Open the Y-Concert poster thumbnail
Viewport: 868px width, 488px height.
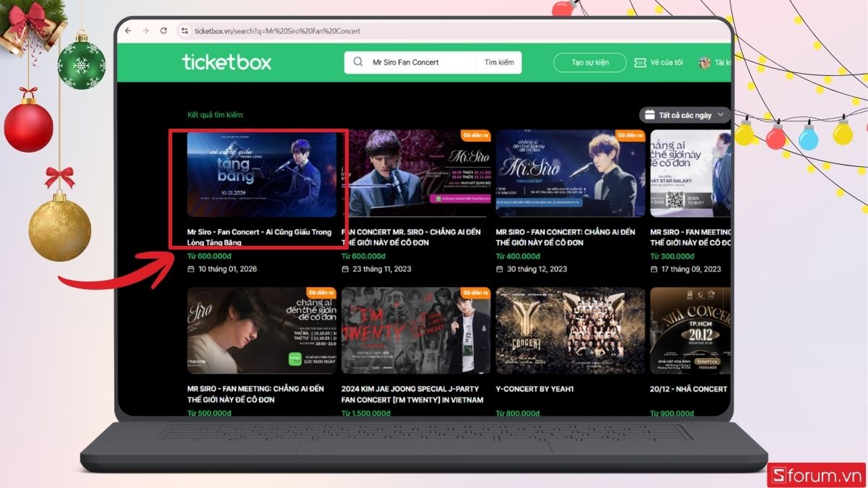tap(571, 330)
